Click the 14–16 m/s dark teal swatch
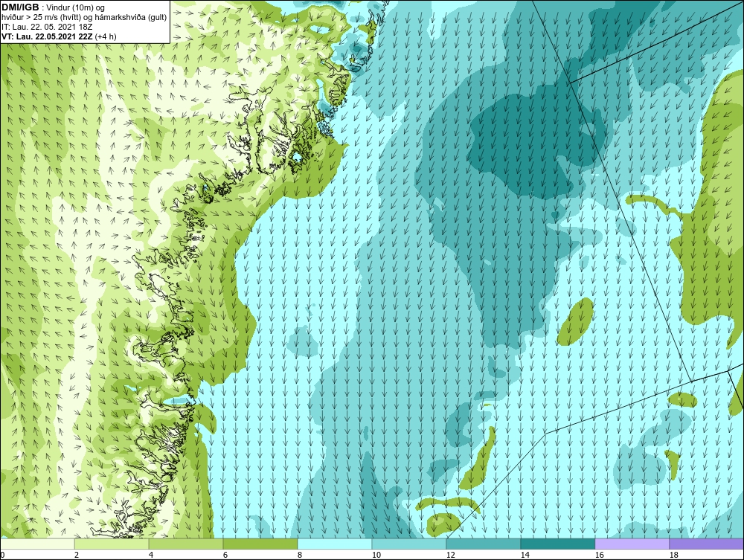This screenshot has height=560, width=744. pos(557,544)
